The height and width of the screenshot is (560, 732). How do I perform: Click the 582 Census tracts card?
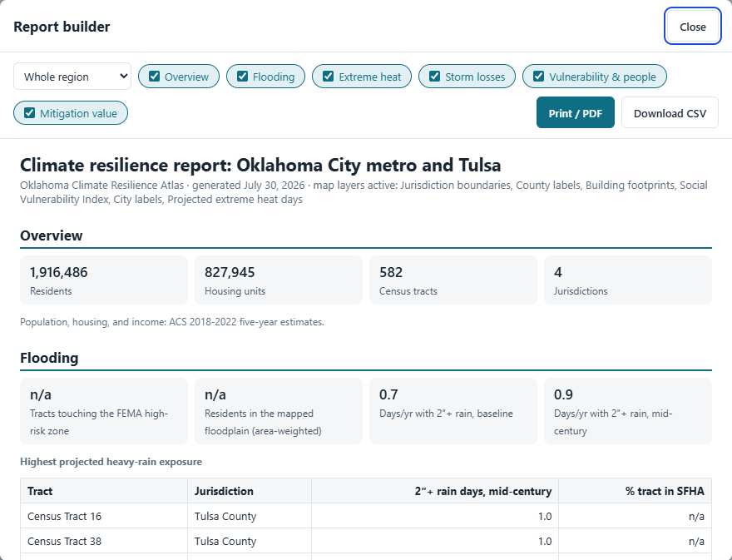pos(453,280)
